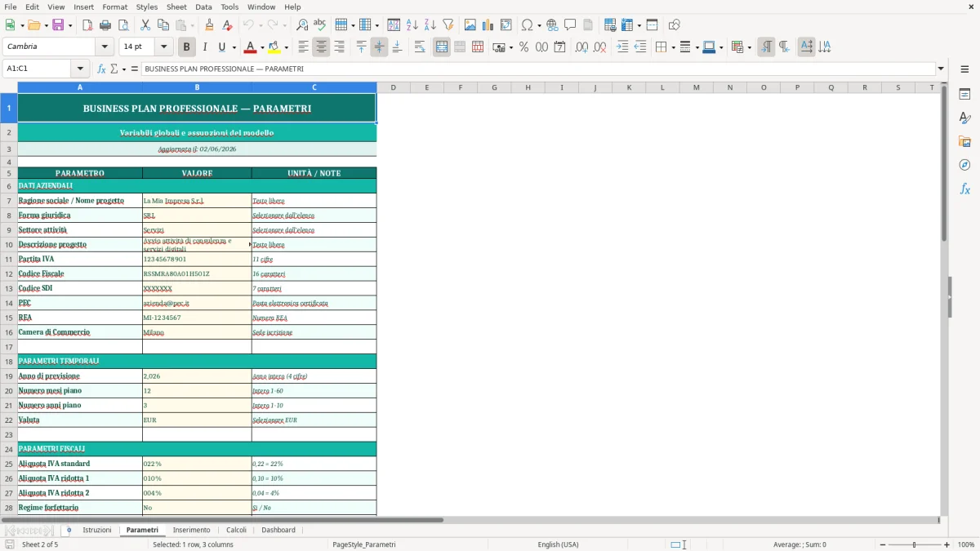The image size is (980, 551).
Task: Copy selection with the copy icon
Action: [x=163, y=25]
